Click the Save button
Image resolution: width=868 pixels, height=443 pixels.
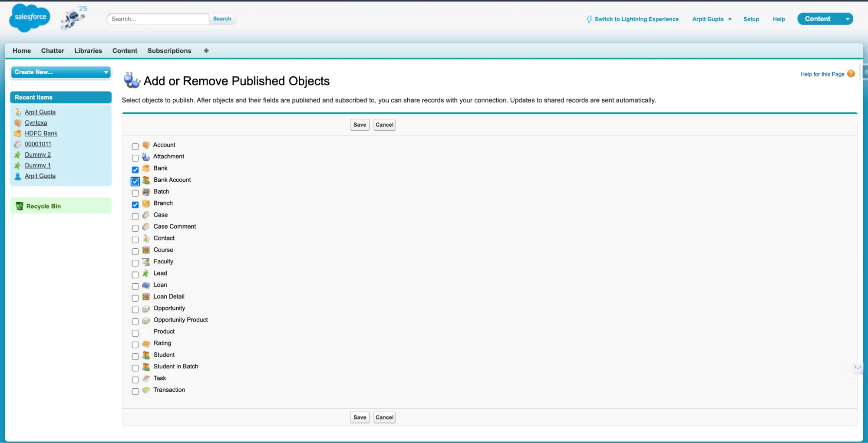pyautogui.click(x=359, y=125)
